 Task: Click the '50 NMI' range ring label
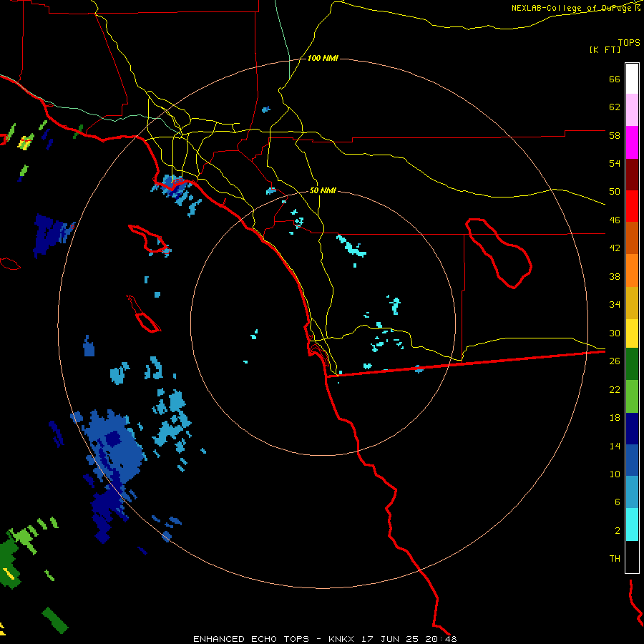click(323, 190)
